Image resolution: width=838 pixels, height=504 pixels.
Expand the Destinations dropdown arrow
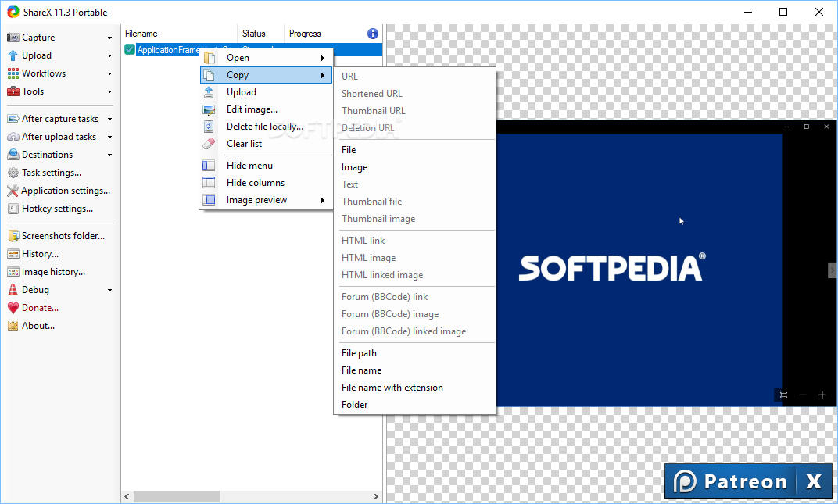point(109,155)
